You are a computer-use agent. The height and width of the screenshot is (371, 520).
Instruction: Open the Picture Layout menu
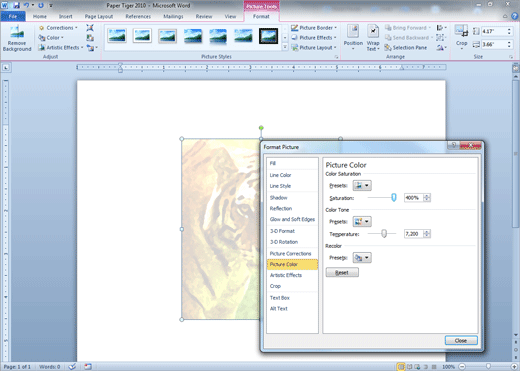click(314, 48)
